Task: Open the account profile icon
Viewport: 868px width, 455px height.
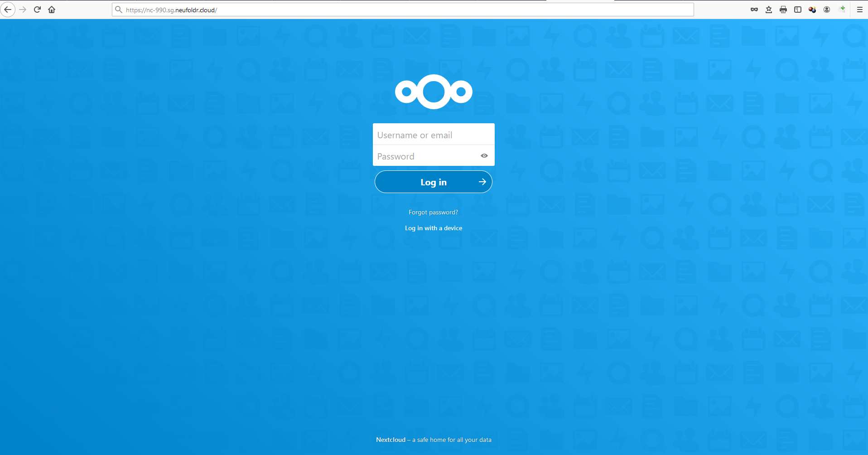Action: tap(827, 10)
